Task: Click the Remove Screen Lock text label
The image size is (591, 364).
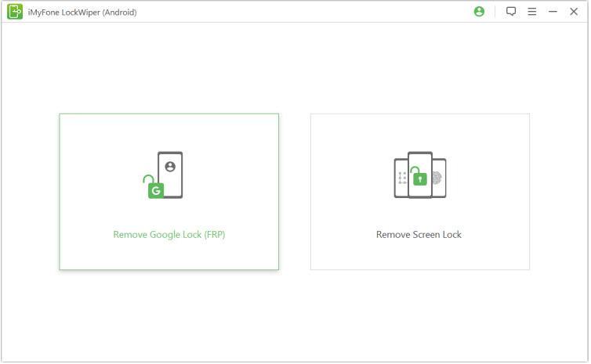Action: pos(419,235)
